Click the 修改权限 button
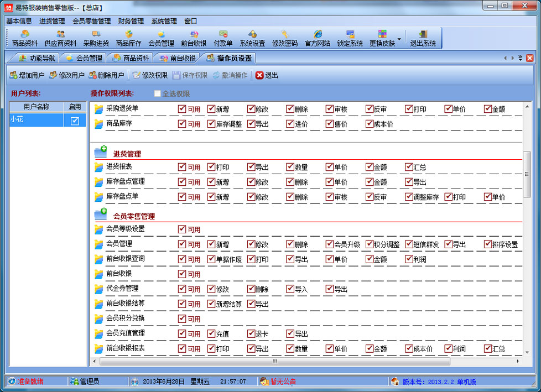Image resolution: width=541 pixels, height=392 pixels. [150, 75]
